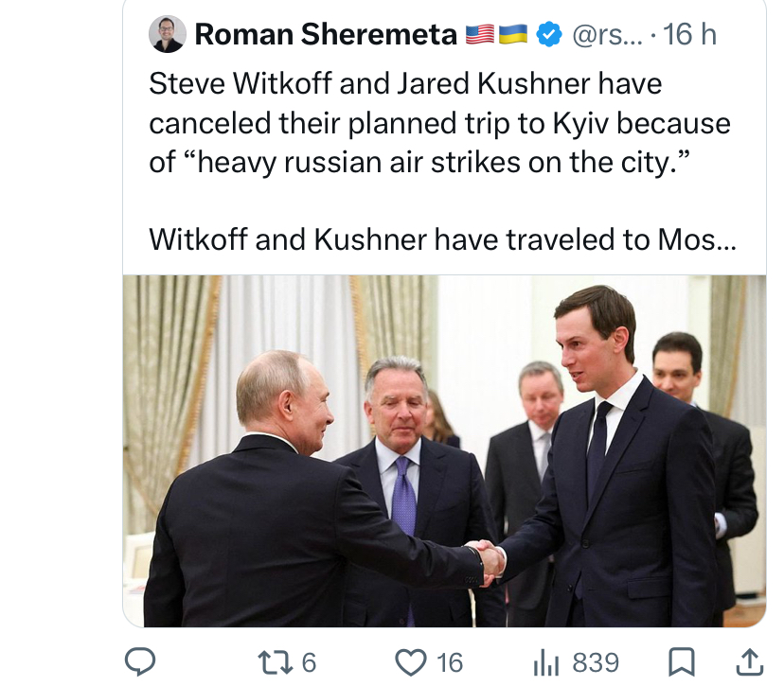Click the Ukrainian flag emoji
The height and width of the screenshot is (686, 784).
pyautogui.click(x=513, y=34)
